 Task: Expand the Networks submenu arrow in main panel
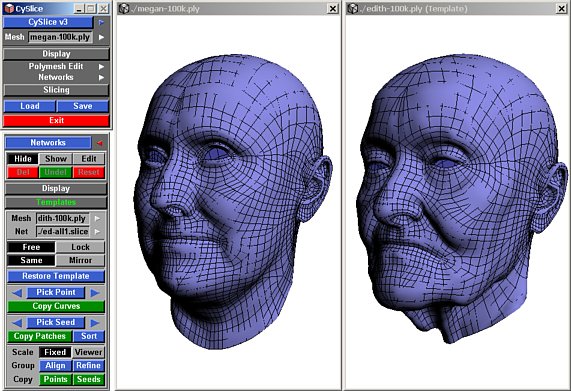tap(101, 78)
